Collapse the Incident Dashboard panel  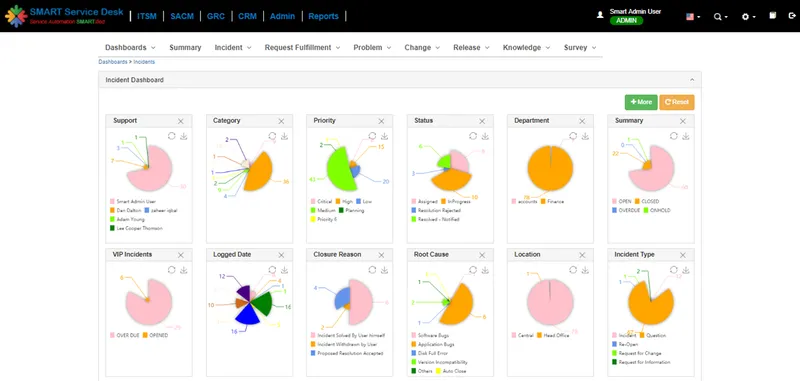692,80
